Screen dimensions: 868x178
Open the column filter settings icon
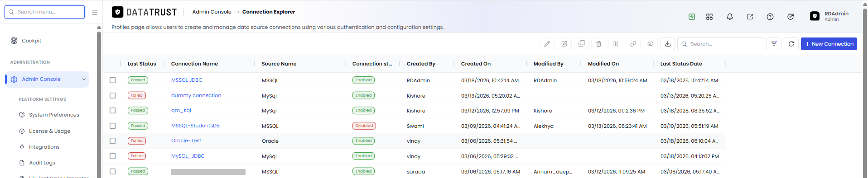click(x=774, y=44)
